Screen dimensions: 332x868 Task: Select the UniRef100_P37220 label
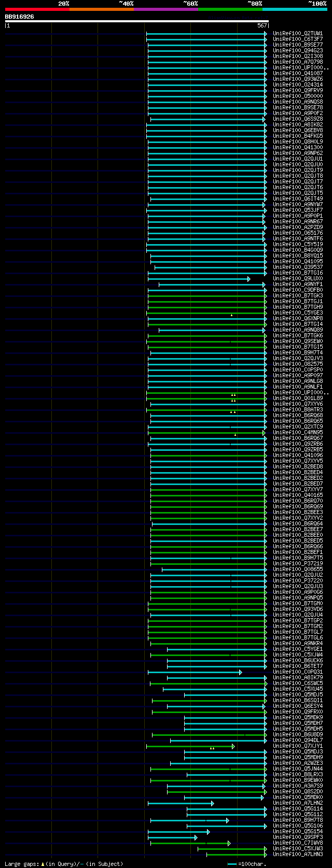tap(298, 580)
